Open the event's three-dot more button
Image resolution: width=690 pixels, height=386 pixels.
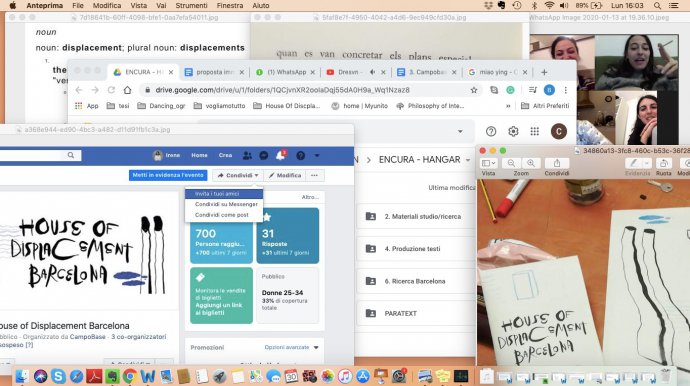314,176
